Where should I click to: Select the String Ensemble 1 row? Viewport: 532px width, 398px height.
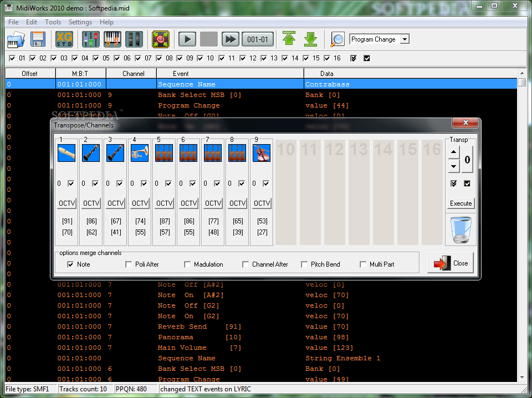(x=261, y=358)
